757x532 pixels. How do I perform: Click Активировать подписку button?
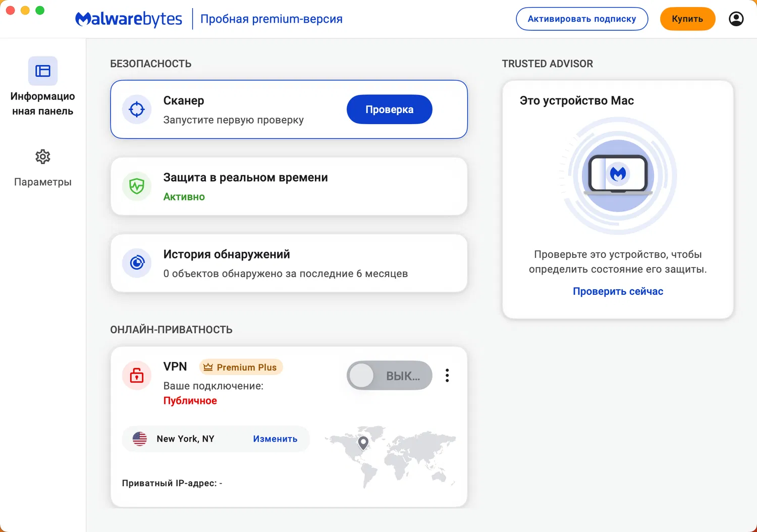[582, 19]
